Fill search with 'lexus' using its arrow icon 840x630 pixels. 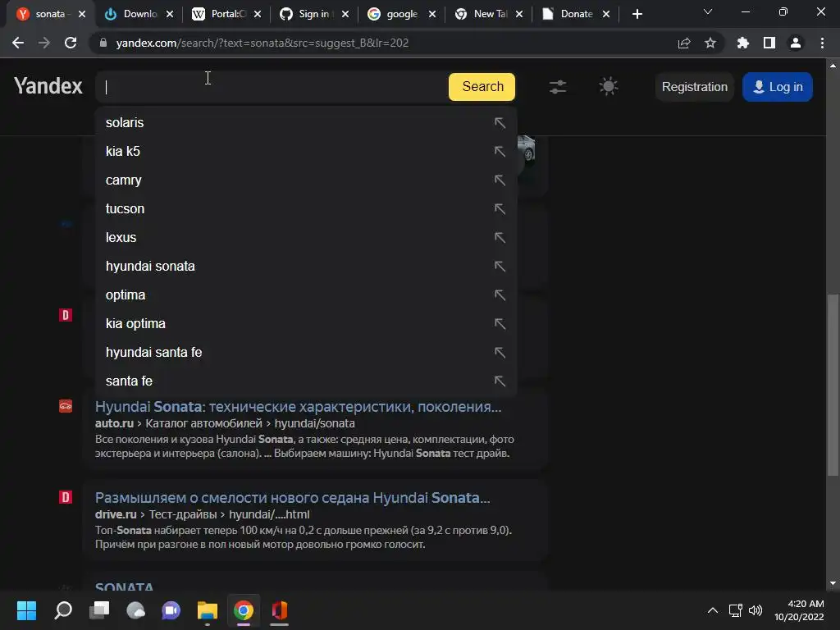click(500, 237)
